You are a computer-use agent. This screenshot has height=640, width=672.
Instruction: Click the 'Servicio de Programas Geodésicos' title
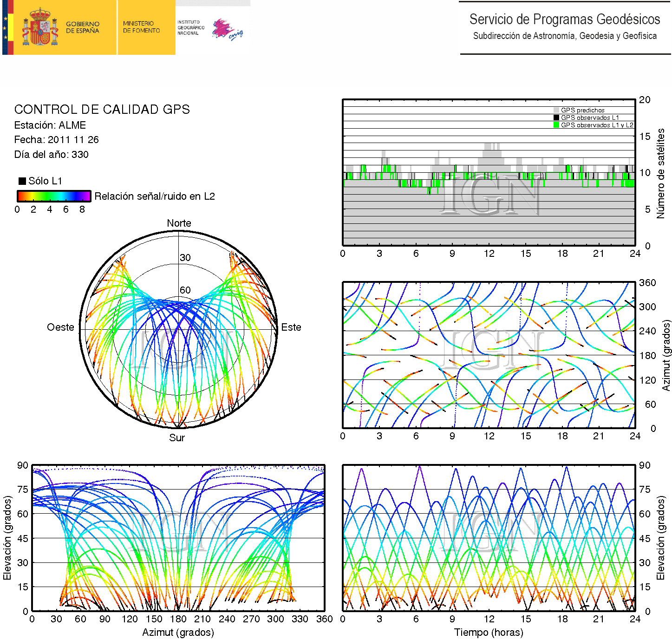click(x=565, y=20)
